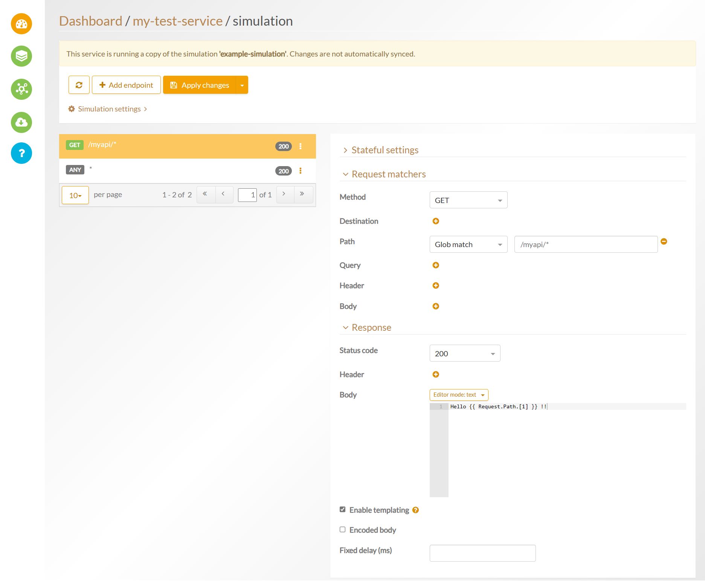705x588 pixels.
Task: Disable the Enable templating checkbox
Action: click(x=343, y=510)
